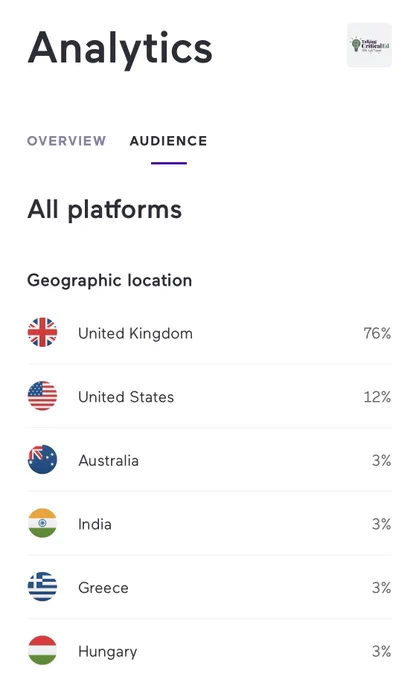Switch to the Overview tab
The image size is (419, 680).
[x=66, y=141]
